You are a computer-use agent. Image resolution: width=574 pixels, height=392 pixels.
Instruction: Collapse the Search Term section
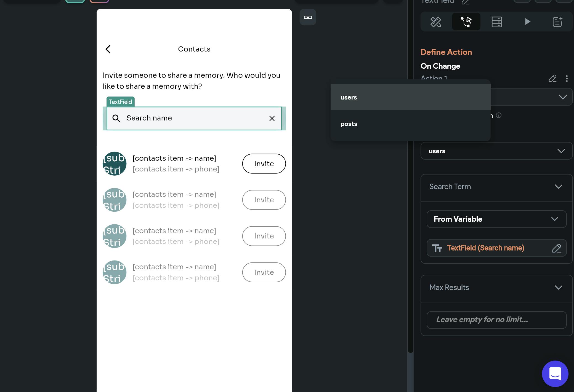[x=558, y=187]
